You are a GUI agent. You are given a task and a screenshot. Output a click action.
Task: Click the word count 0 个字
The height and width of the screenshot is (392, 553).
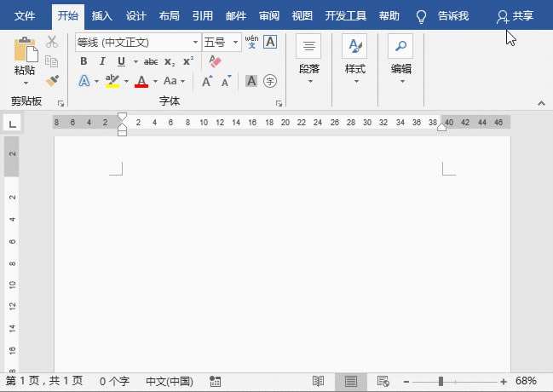(x=114, y=381)
